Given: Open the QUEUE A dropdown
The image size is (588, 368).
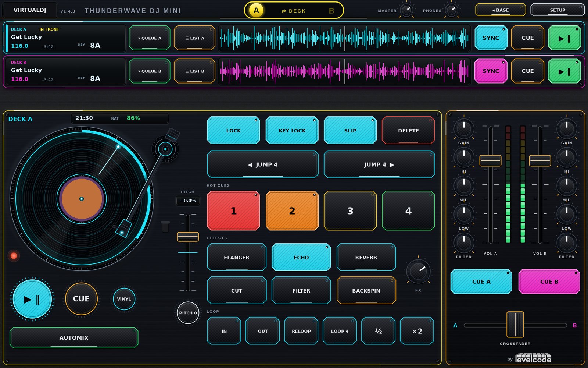Looking at the screenshot, I should [150, 38].
